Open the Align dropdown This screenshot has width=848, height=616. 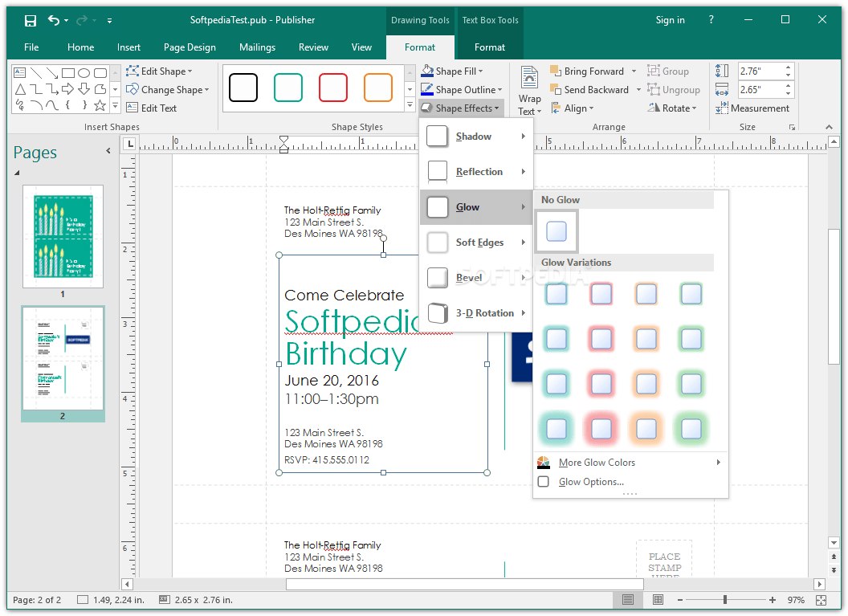pos(577,108)
